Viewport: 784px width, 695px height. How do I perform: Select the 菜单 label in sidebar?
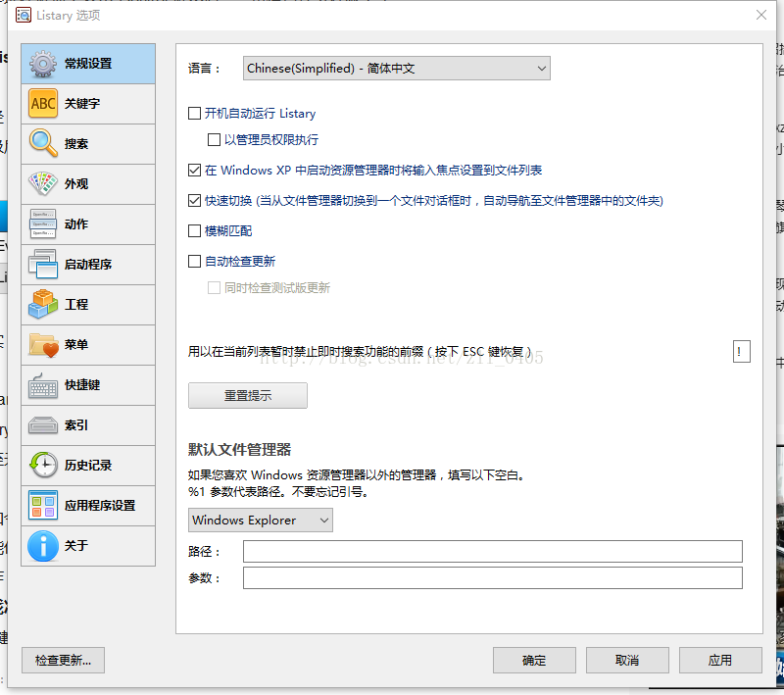76,344
